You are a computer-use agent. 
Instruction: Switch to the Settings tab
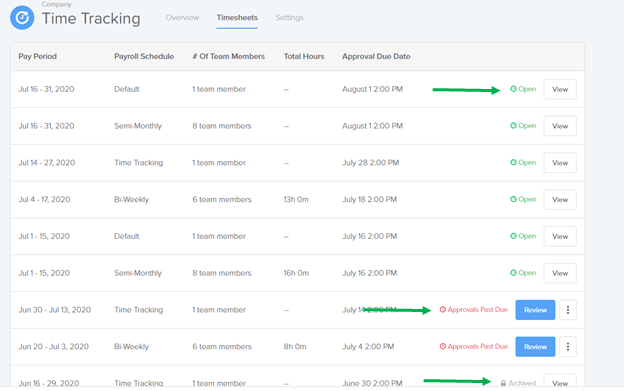pyautogui.click(x=289, y=18)
